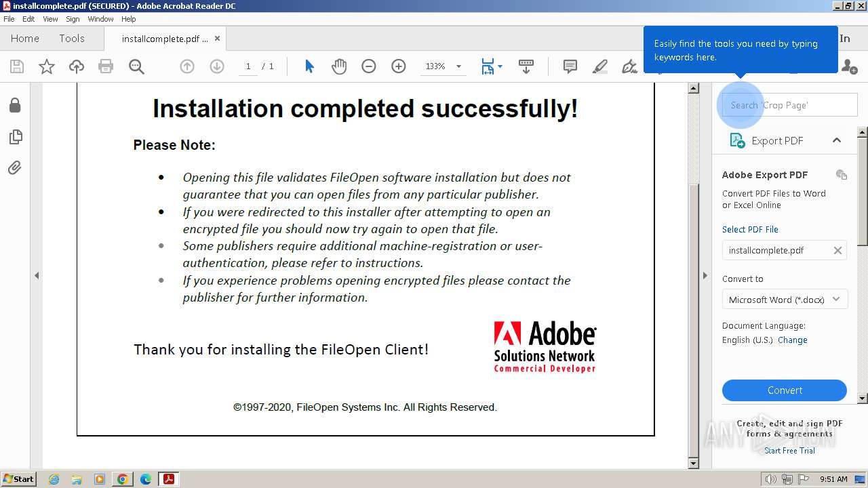868x488 pixels.
Task: Click the blue Convert button
Action: (785, 390)
